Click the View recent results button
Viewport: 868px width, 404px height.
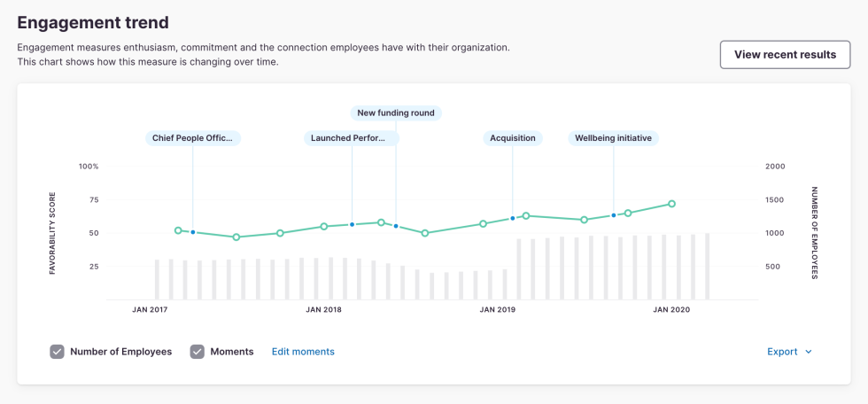click(785, 55)
